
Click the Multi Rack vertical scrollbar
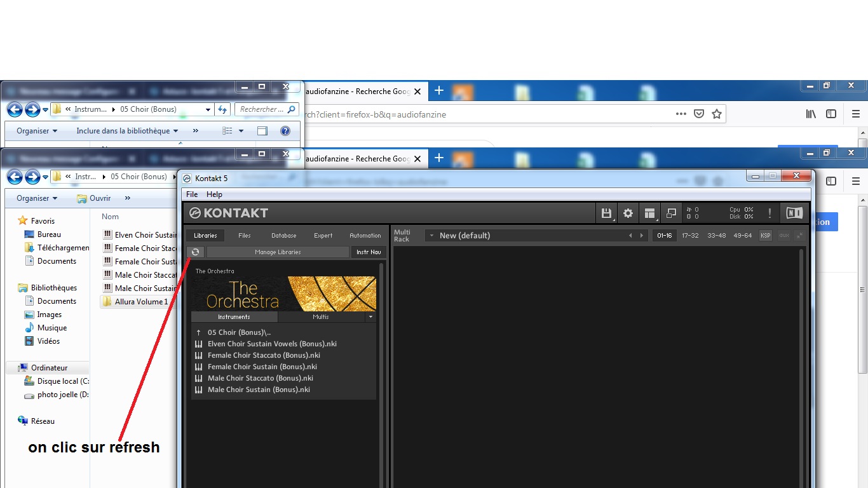(801, 369)
